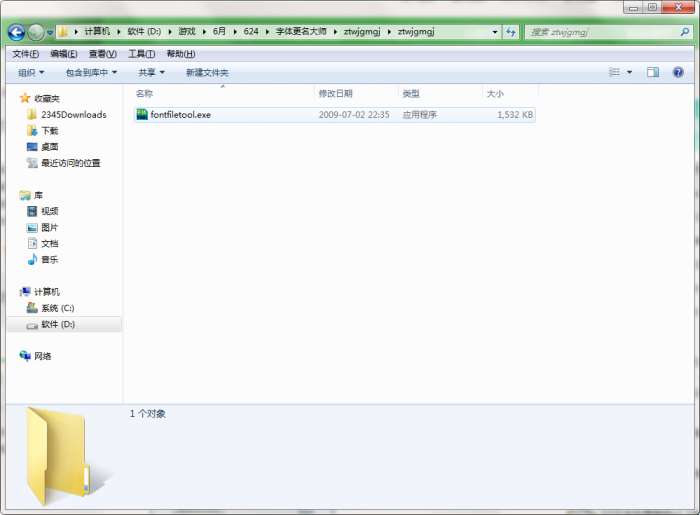Change view with the view mode icon
700x515 pixels.
(x=615, y=72)
